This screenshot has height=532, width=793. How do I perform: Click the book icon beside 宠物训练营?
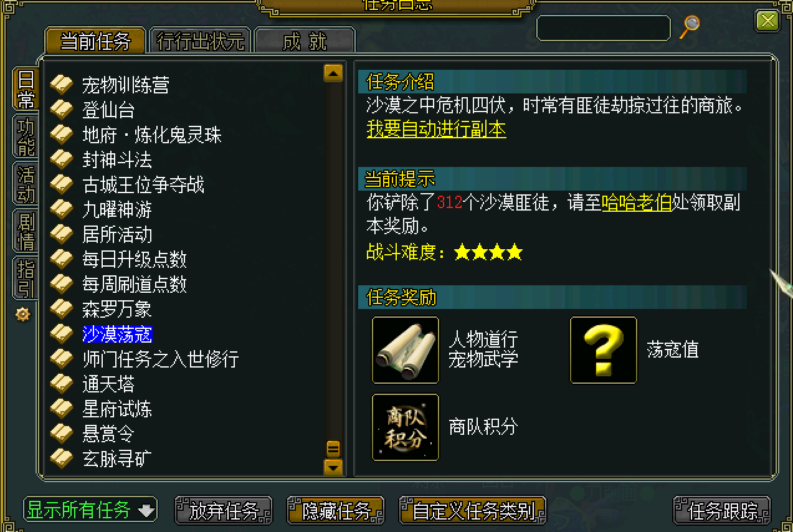[x=62, y=84]
